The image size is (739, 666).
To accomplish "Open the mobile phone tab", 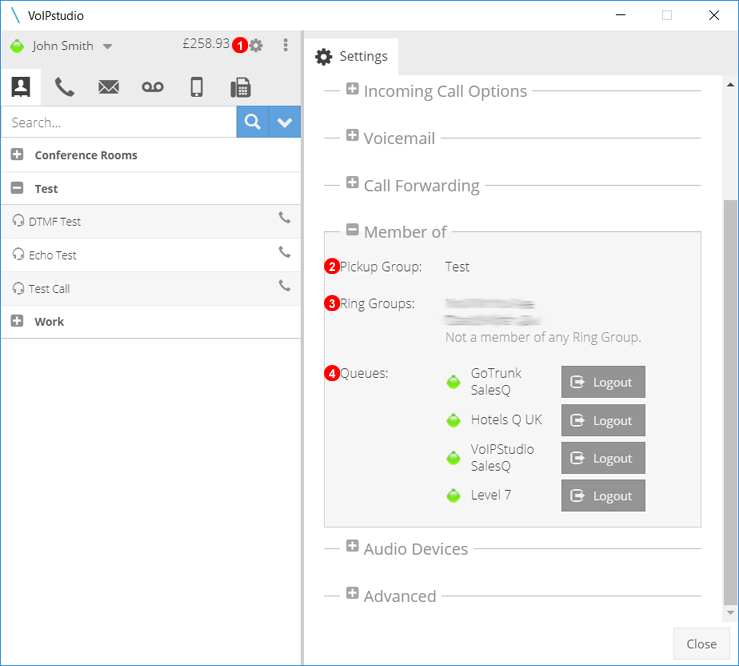I will click(197, 87).
